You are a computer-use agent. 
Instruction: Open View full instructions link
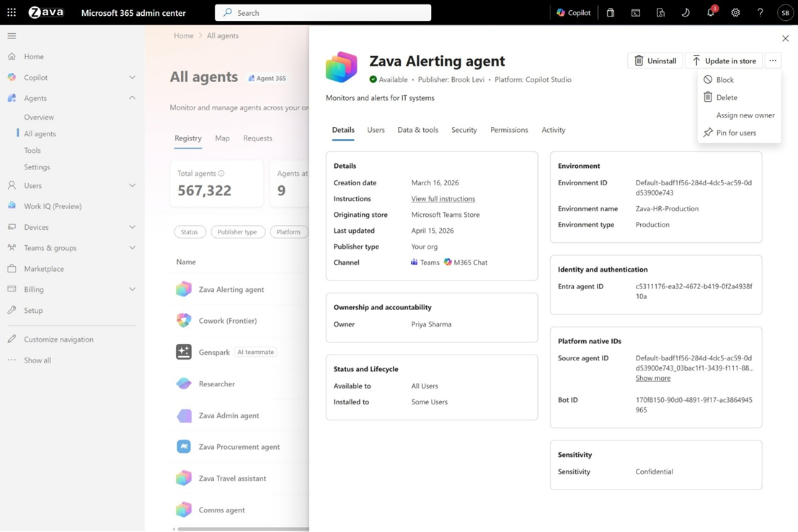pyautogui.click(x=443, y=198)
